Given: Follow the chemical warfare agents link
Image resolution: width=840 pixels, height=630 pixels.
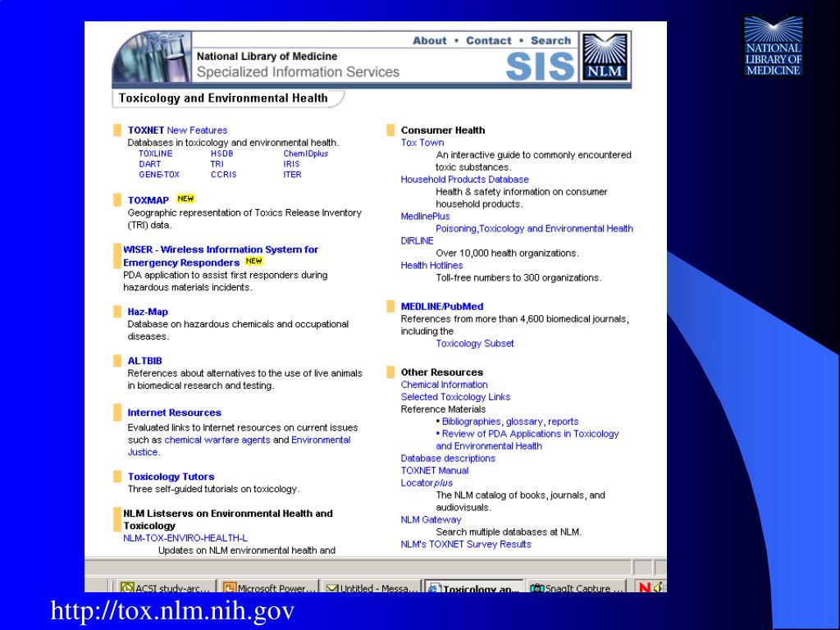Looking at the screenshot, I should [x=217, y=440].
